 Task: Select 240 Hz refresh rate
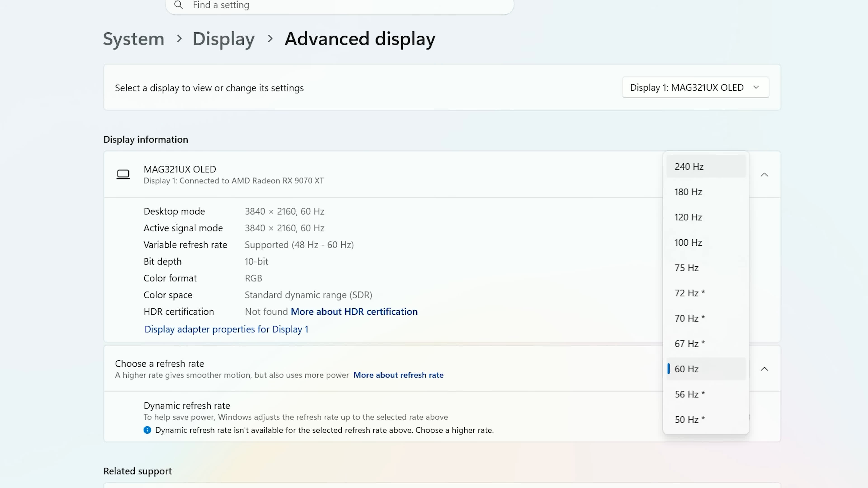[706, 166]
